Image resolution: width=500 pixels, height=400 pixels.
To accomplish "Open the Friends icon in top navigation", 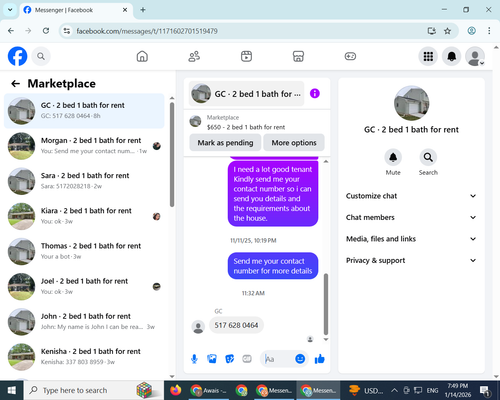I will [x=194, y=56].
